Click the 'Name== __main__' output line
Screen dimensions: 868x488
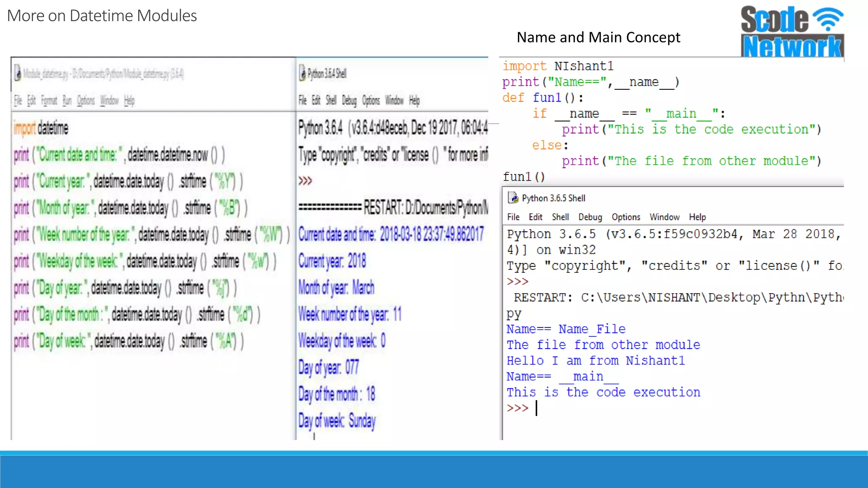tap(562, 377)
